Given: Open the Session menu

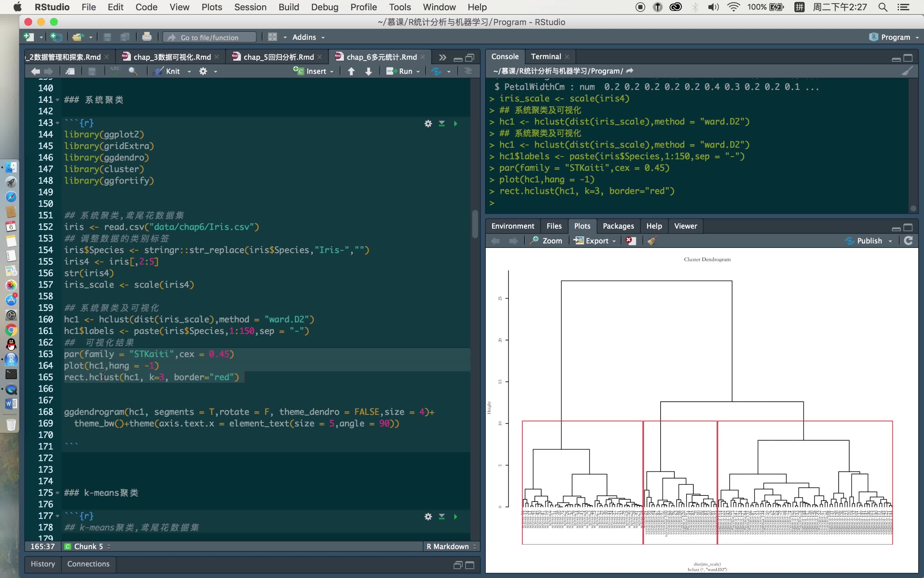Looking at the screenshot, I should pos(250,7).
